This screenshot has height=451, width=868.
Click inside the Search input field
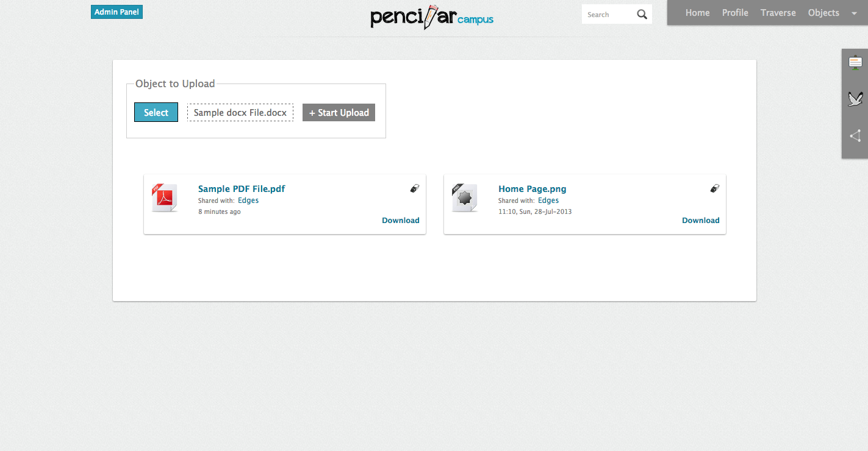tap(608, 15)
